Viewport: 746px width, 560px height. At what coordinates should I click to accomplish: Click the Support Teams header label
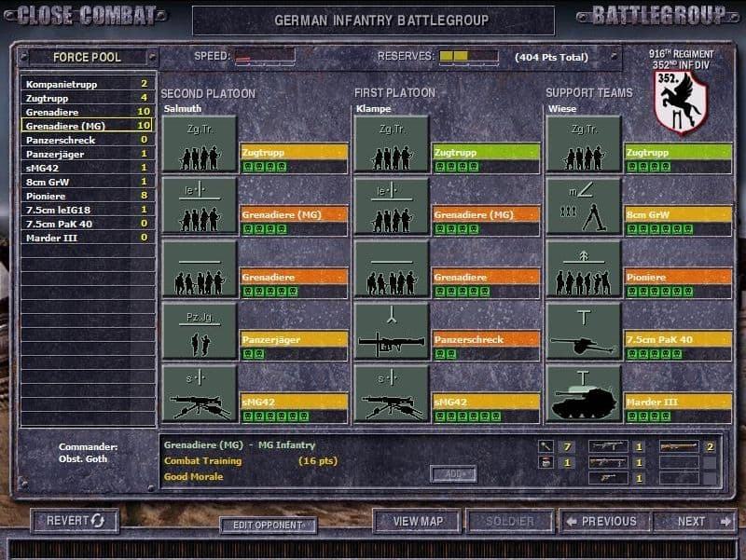click(x=589, y=92)
